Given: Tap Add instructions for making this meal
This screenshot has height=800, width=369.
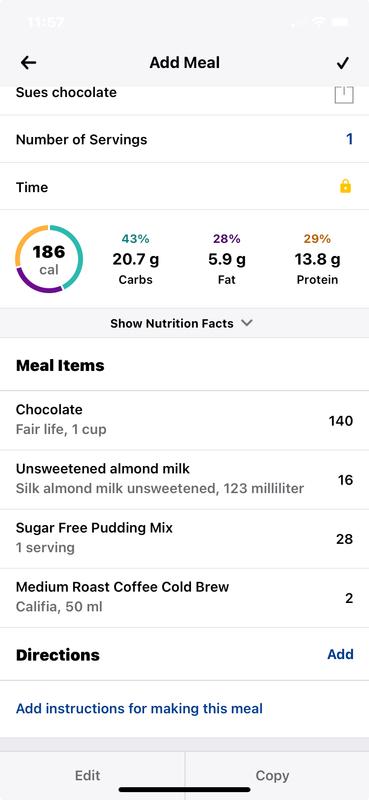Looking at the screenshot, I should click(x=139, y=709).
